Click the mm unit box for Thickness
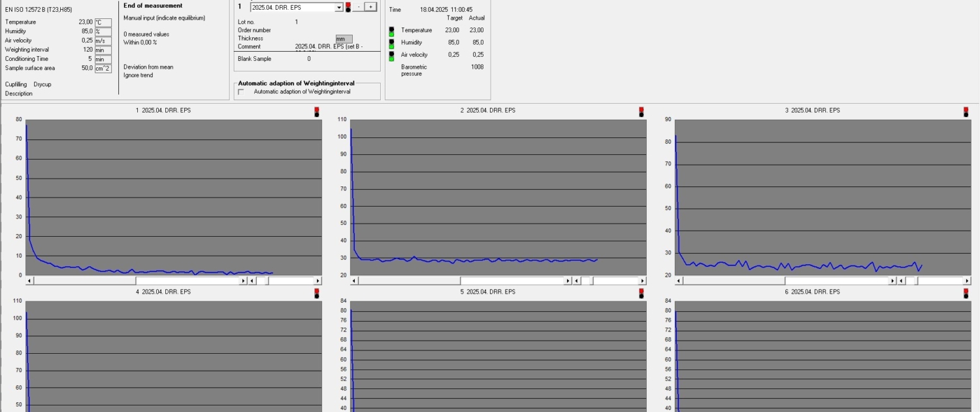 click(x=344, y=39)
